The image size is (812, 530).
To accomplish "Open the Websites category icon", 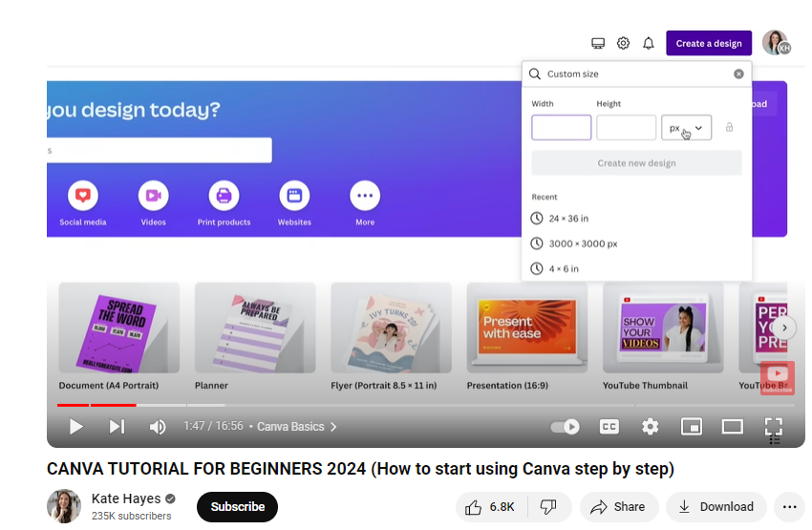I will pos(294,196).
